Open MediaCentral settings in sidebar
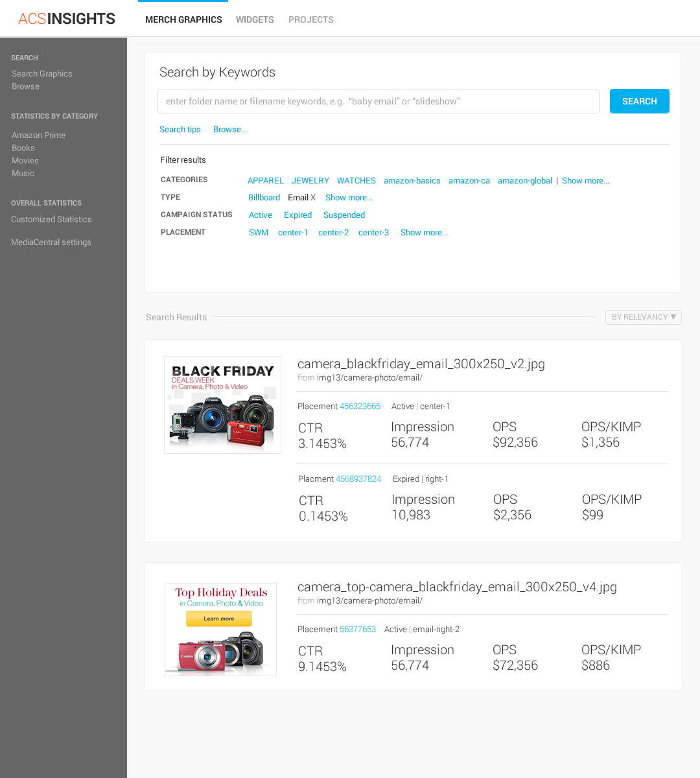700x778 pixels. [51, 242]
